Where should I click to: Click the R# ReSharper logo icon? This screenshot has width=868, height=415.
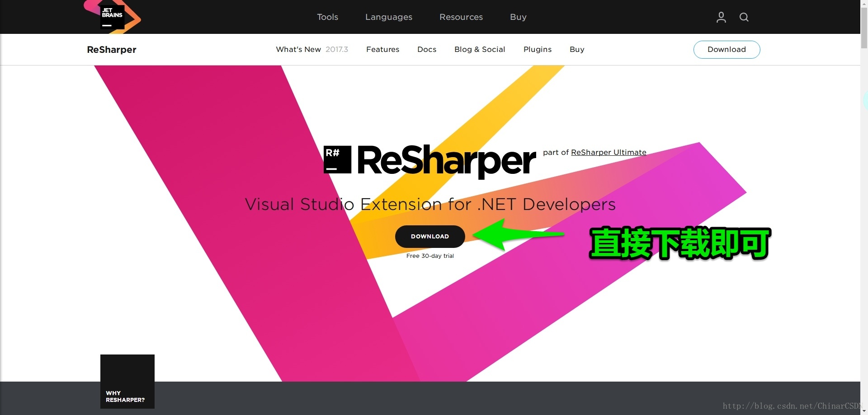[337, 159]
